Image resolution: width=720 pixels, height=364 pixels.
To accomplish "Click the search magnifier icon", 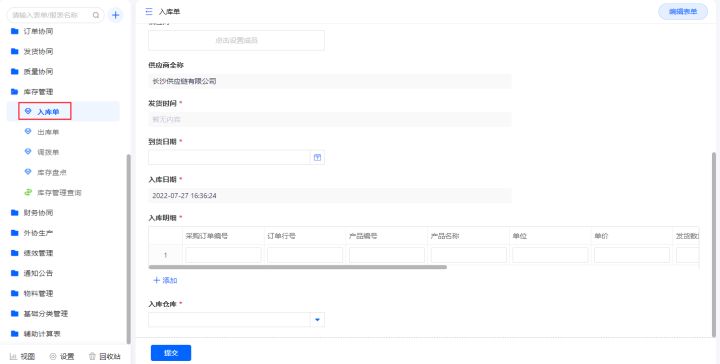I will click(x=96, y=15).
